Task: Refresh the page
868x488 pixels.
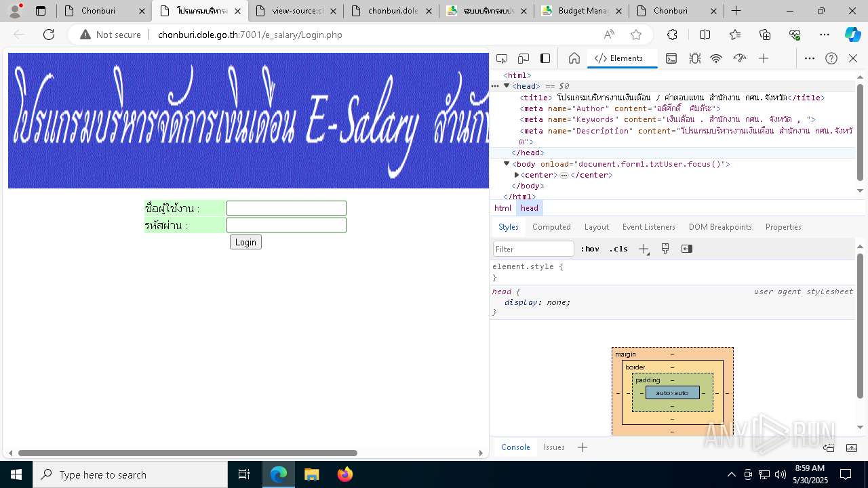Action: point(49,35)
